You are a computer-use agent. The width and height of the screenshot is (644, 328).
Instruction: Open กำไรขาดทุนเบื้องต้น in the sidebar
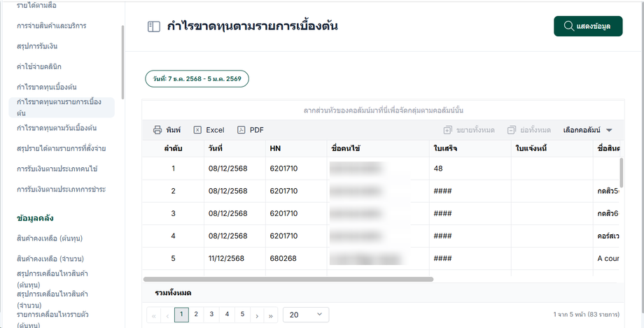(47, 87)
